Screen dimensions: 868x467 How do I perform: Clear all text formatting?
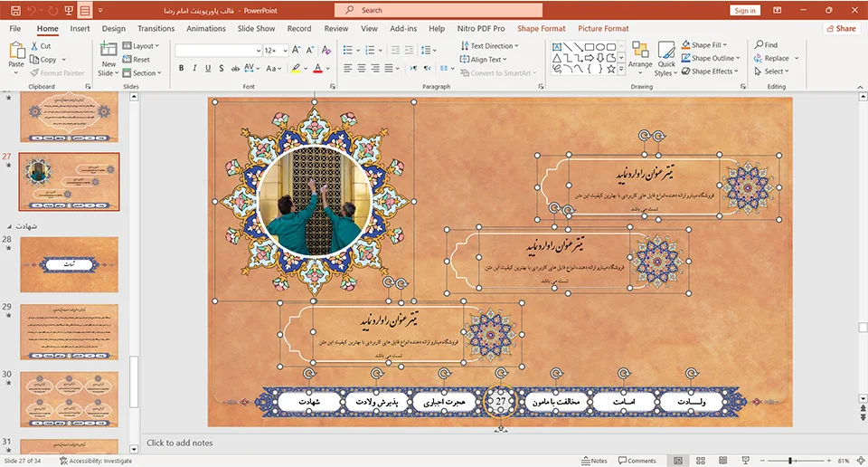tap(326, 51)
